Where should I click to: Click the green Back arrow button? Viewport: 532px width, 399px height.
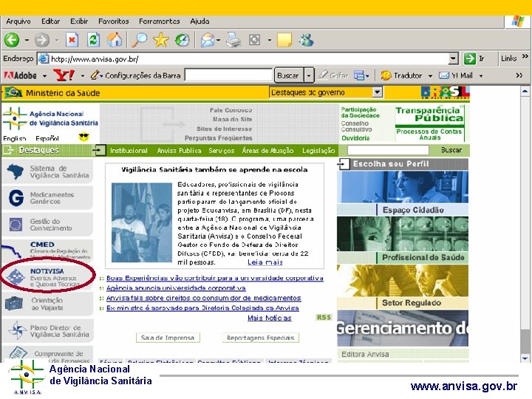12,40
